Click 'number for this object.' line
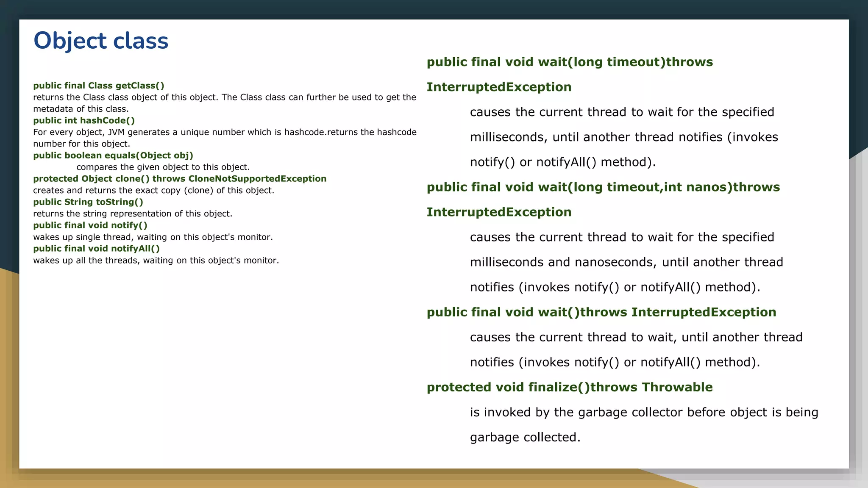The height and width of the screenshot is (488, 868). pyautogui.click(x=82, y=144)
